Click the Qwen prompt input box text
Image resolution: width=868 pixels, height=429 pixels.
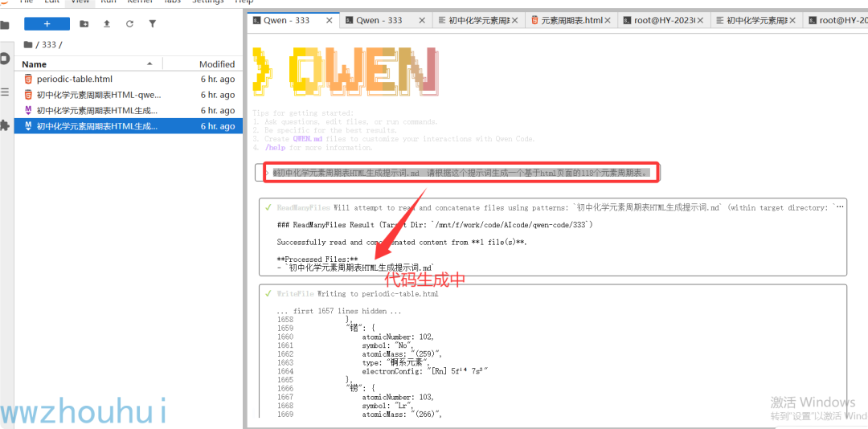tap(460, 173)
